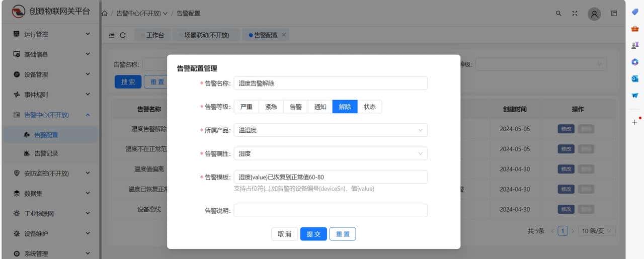Click the 操作 column header
The width and height of the screenshot is (644, 259).
coord(578,109)
